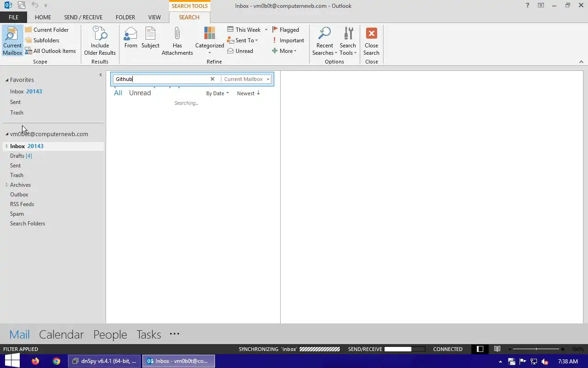
Task: Click Send/Receive All Folders quick access icon
Action: tap(22, 6)
